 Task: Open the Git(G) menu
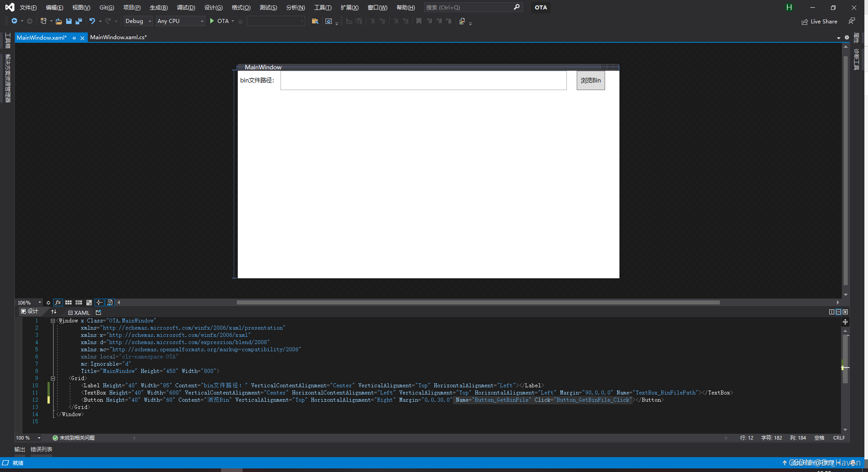(x=107, y=8)
